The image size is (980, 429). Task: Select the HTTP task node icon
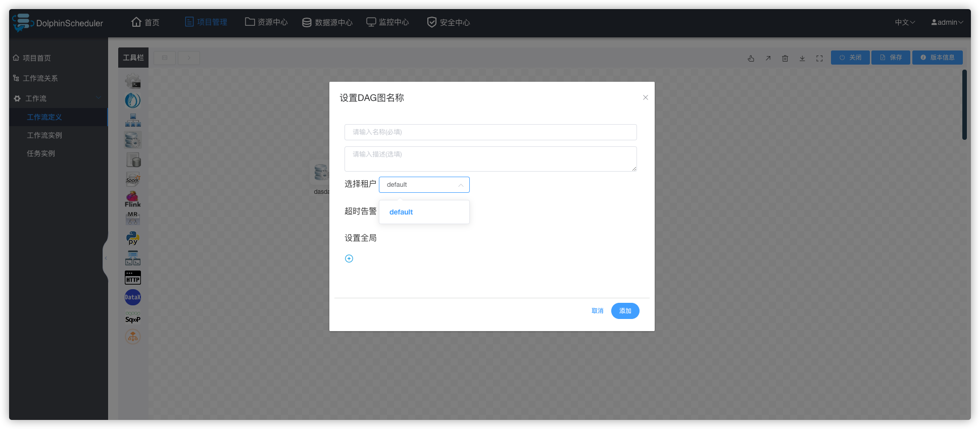[x=133, y=278]
